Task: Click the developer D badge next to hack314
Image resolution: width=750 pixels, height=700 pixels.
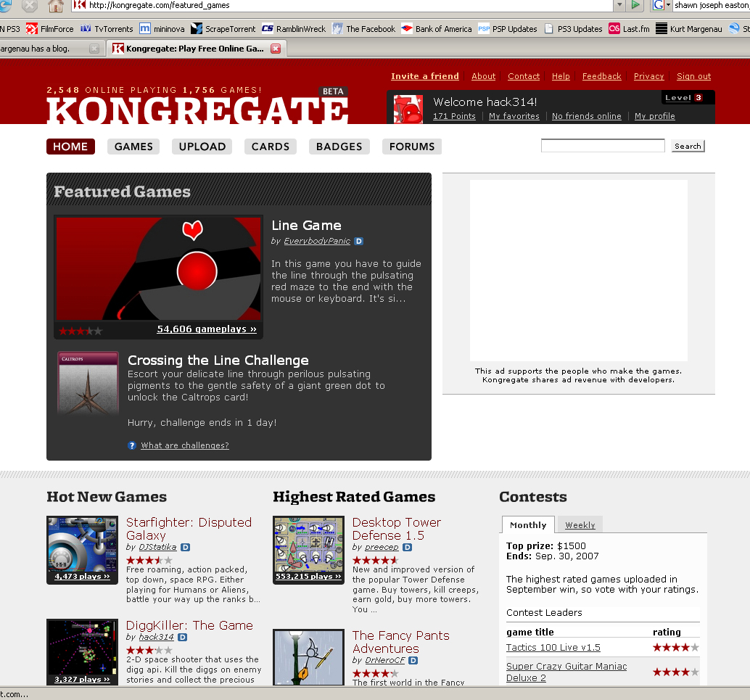Action: pyautogui.click(x=182, y=638)
